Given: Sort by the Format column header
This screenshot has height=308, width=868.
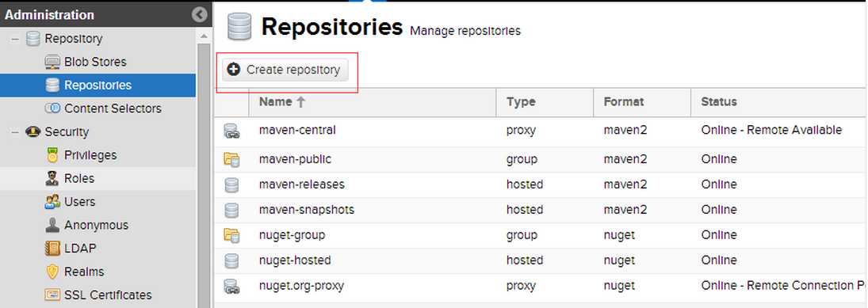Looking at the screenshot, I should [642, 102].
